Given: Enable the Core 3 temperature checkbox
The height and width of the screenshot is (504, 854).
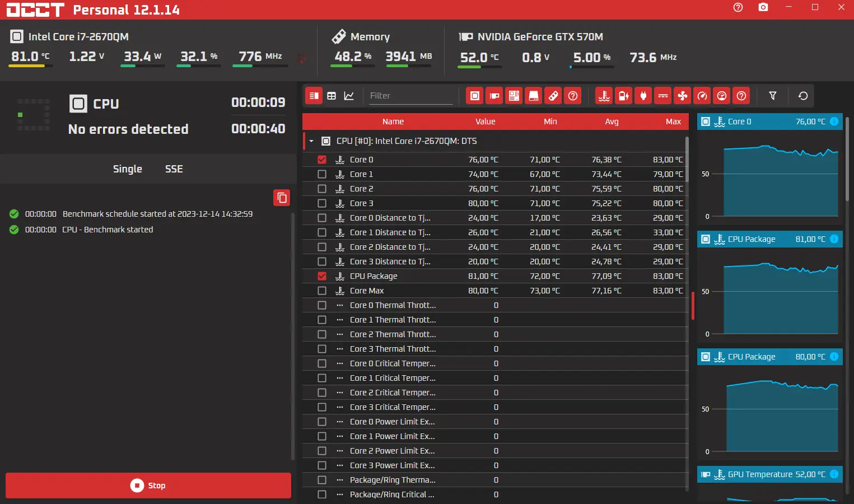Looking at the screenshot, I should tap(322, 203).
